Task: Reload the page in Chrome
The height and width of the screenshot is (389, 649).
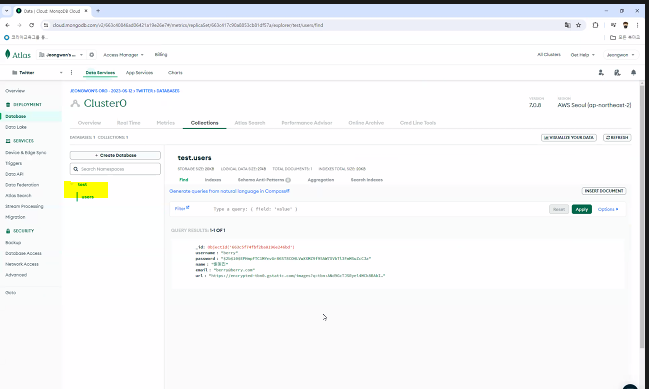Action: [x=31, y=25]
